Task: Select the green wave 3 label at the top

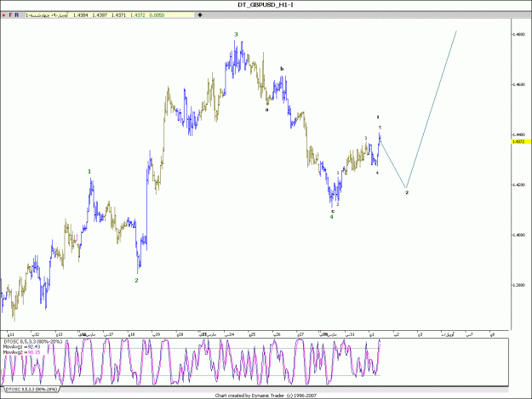Action: 236,34
